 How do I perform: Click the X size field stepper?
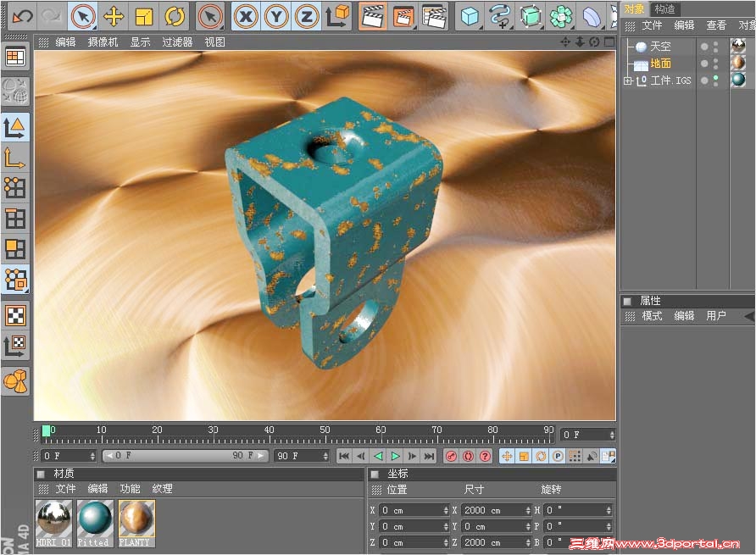pos(528,510)
